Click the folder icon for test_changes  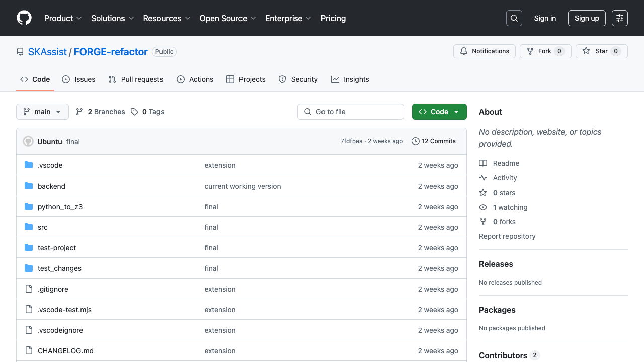(29, 268)
